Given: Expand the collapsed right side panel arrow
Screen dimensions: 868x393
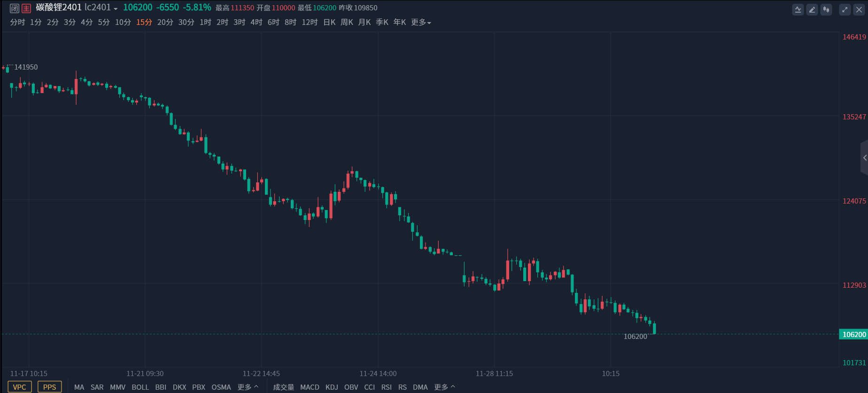Looking at the screenshot, I should 864,158.
